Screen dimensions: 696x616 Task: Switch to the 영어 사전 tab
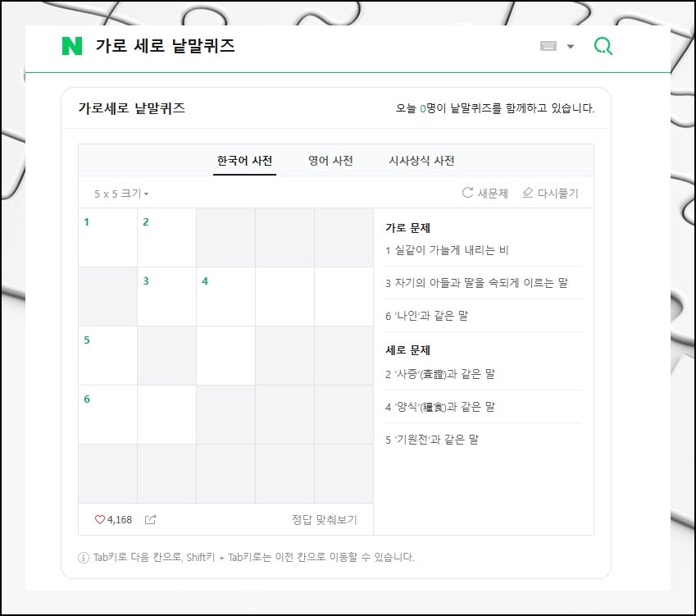(330, 161)
